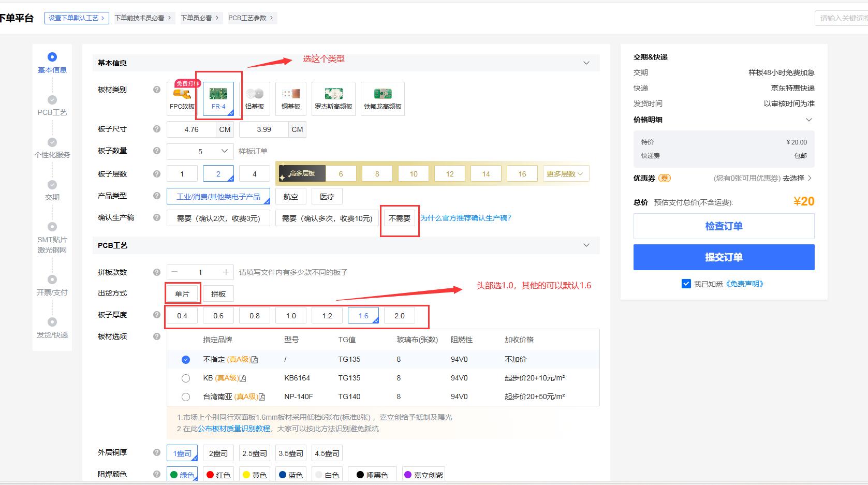Image resolution: width=868 pixels, height=485 pixels.
Task: Select the 不指定 brand radio button
Action: click(186, 360)
